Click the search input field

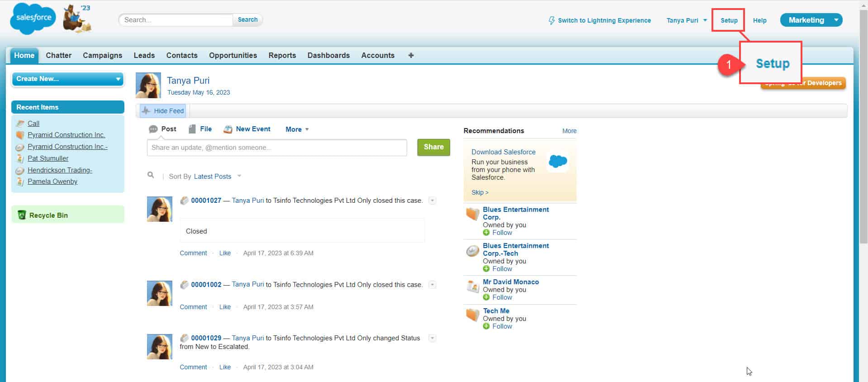[176, 20]
